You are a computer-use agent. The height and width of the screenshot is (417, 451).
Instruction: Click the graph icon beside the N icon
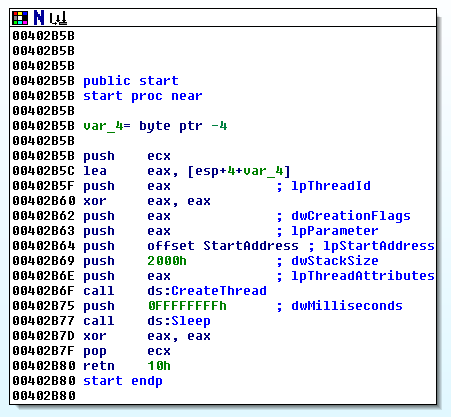point(58,18)
